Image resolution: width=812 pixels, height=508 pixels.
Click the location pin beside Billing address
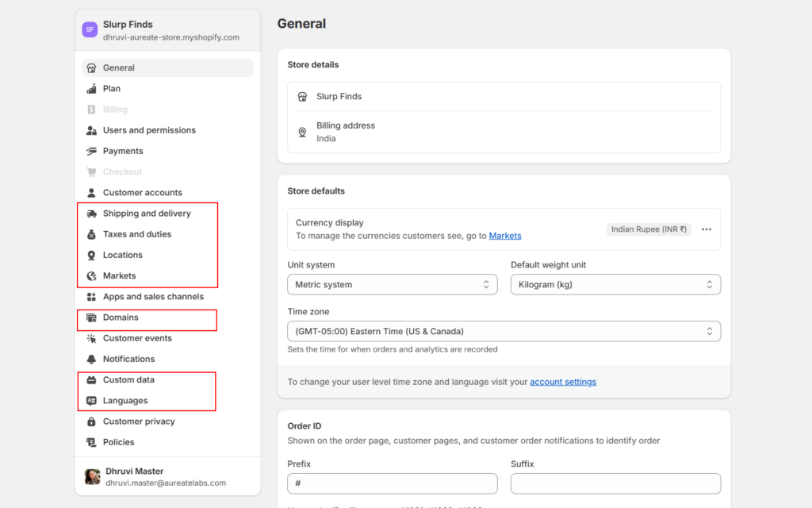302,133
